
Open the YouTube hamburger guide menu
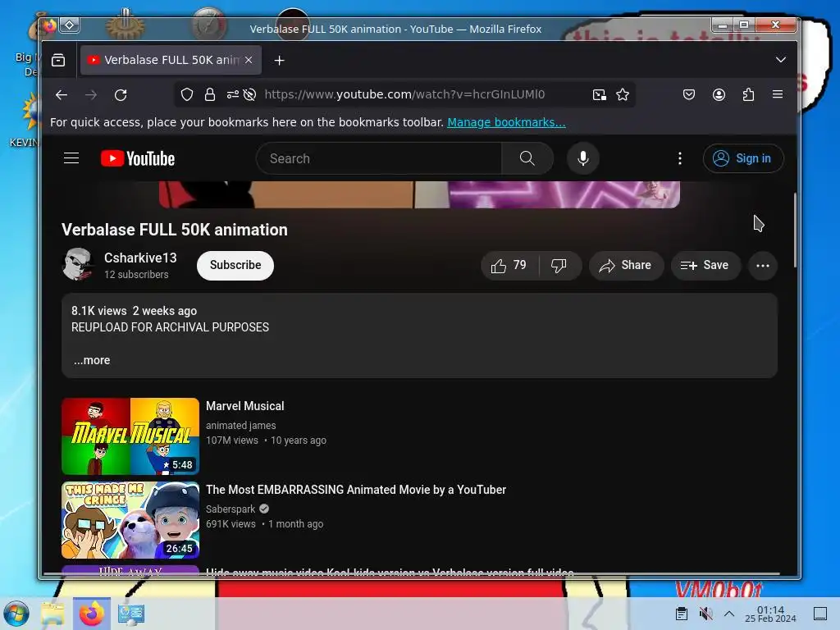click(x=71, y=158)
